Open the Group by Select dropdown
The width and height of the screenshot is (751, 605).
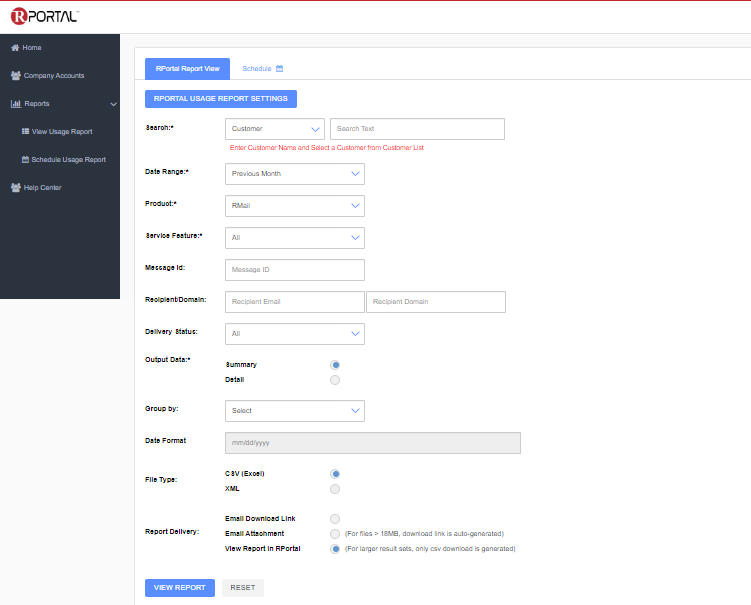coord(295,411)
